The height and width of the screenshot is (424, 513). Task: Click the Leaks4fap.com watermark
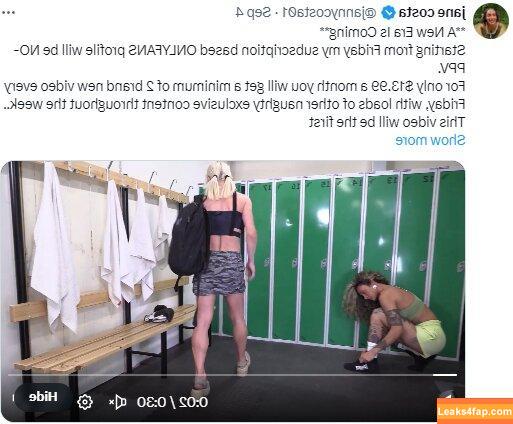point(475,411)
